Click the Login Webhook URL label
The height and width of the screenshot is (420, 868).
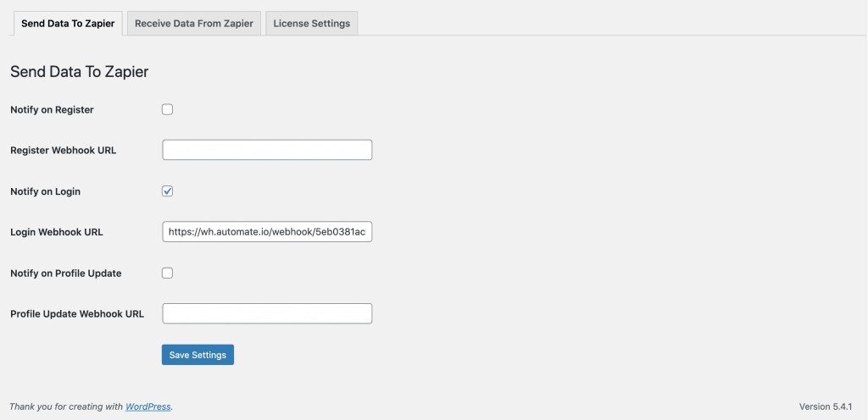click(57, 232)
